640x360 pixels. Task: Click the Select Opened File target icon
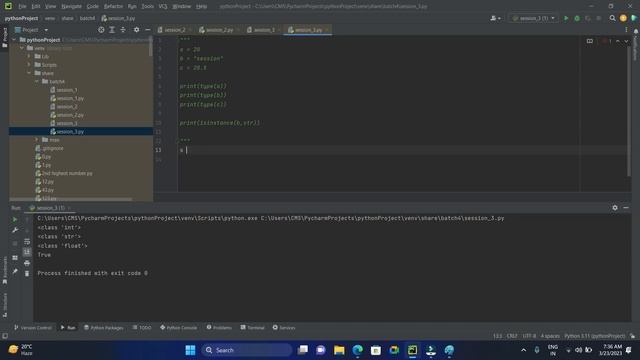(x=101, y=30)
